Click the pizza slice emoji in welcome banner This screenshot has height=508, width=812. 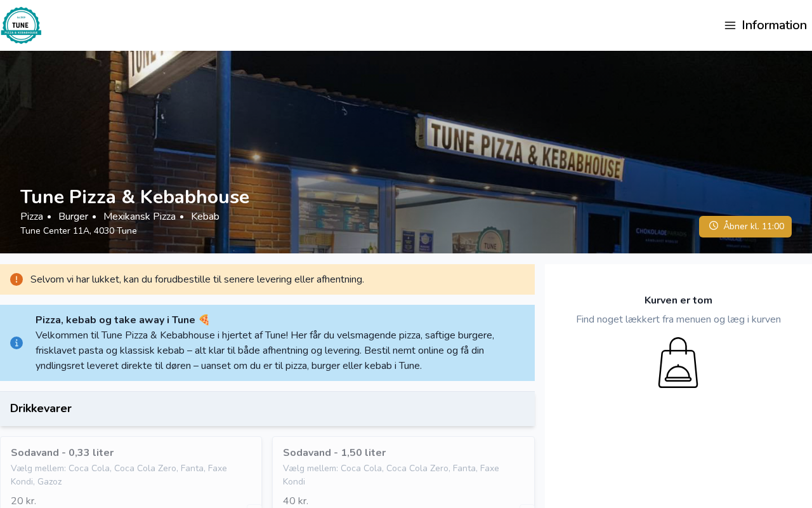[x=204, y=320]
